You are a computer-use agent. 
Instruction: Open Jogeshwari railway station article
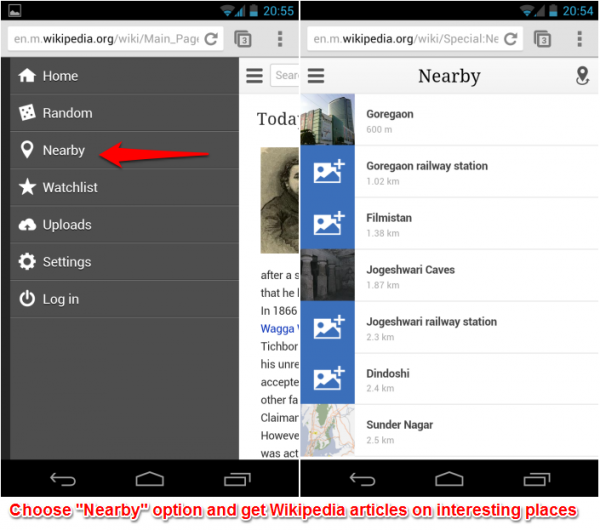coord(450,327)
